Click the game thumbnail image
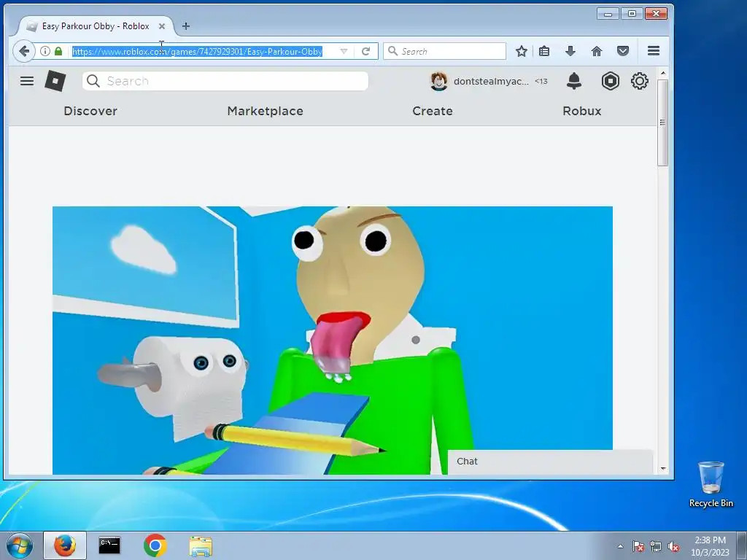This screenshot has width=747, height=560. [332, 340]
